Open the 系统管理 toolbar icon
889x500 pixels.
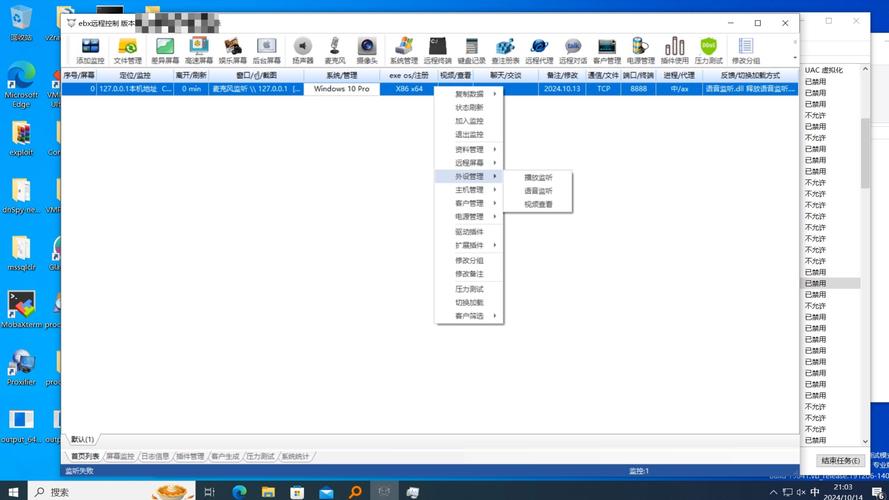404,50
